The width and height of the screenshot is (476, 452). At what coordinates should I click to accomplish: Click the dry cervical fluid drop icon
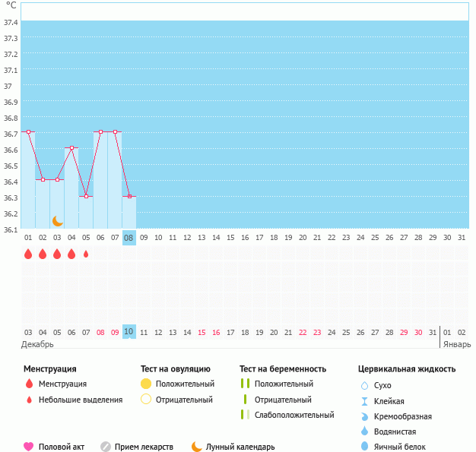point(364,386)
